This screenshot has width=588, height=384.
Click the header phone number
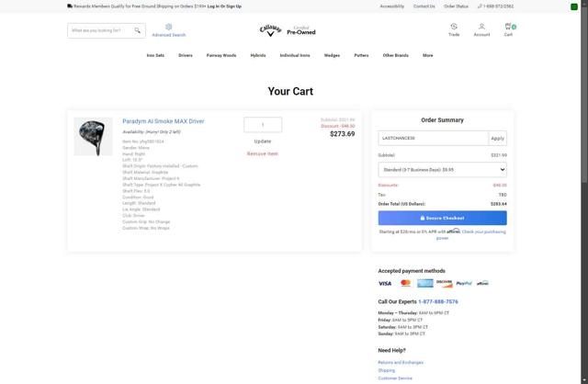tap(495, 6)
